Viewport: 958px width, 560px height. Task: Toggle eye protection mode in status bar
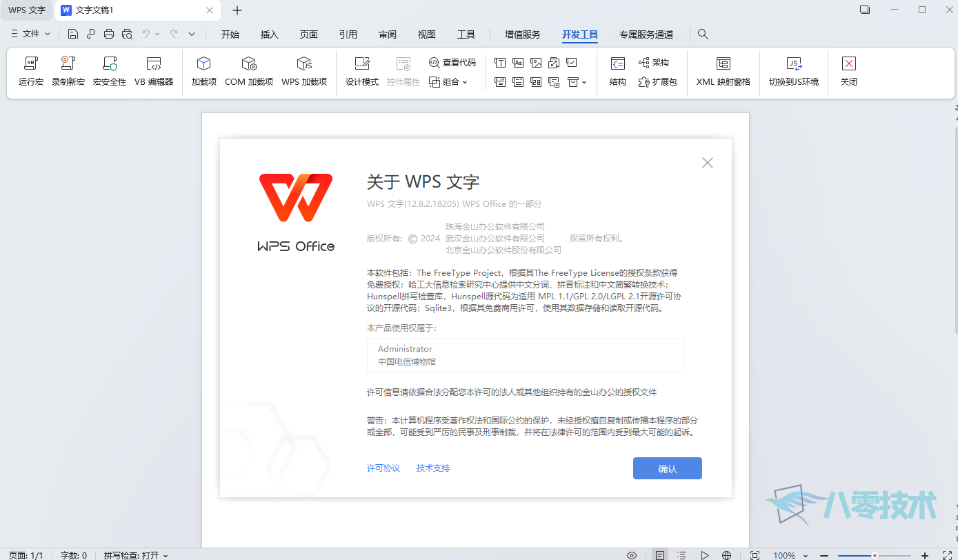631,555
